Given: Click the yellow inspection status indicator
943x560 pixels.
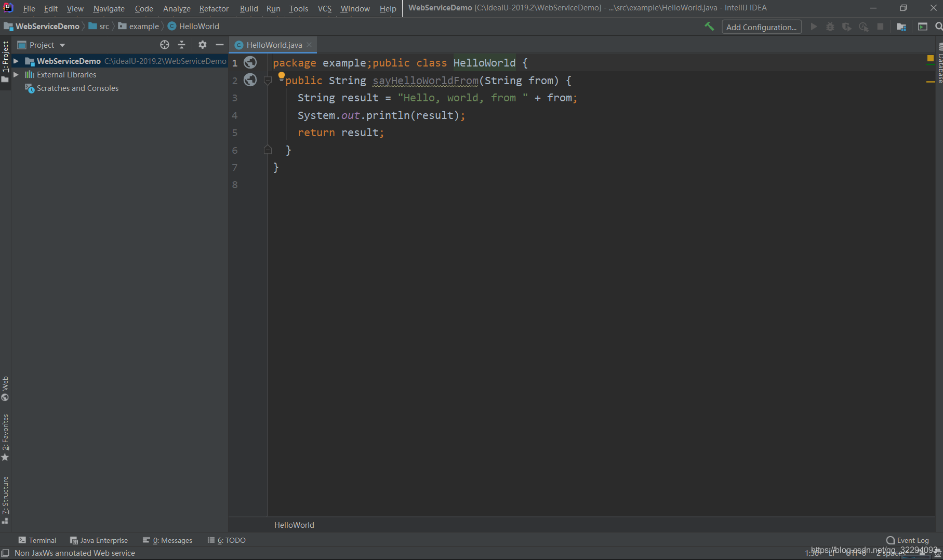Looking at the screenshot, I should point(931,58).
